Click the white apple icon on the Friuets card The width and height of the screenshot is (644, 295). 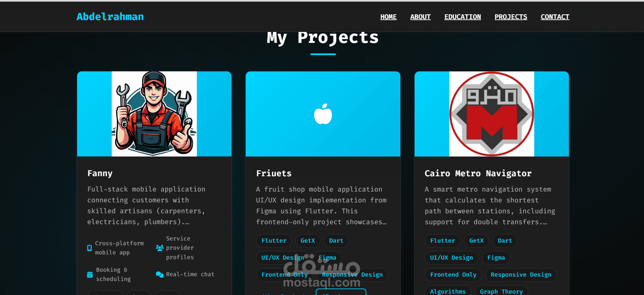(x=323, y=114)
